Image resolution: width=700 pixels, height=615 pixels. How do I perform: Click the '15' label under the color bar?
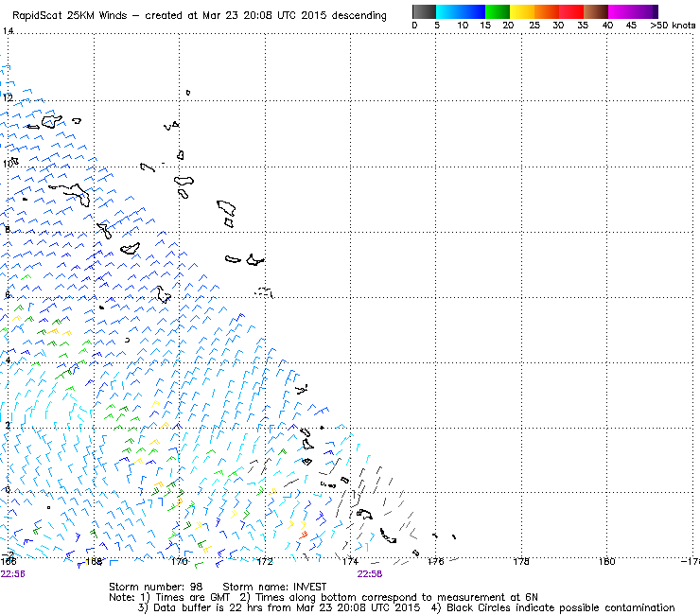point(485,26)
